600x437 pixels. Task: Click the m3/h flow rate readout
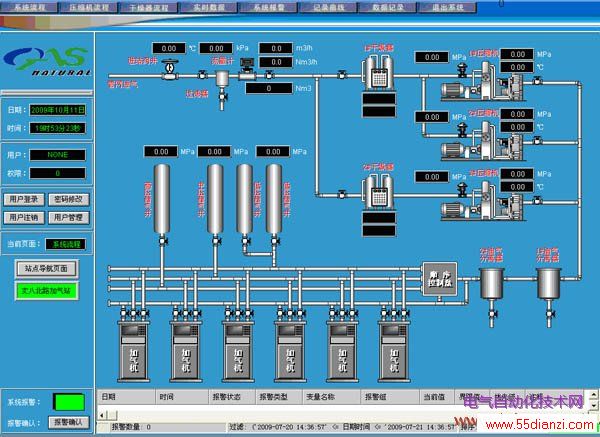tap(276, 48)
